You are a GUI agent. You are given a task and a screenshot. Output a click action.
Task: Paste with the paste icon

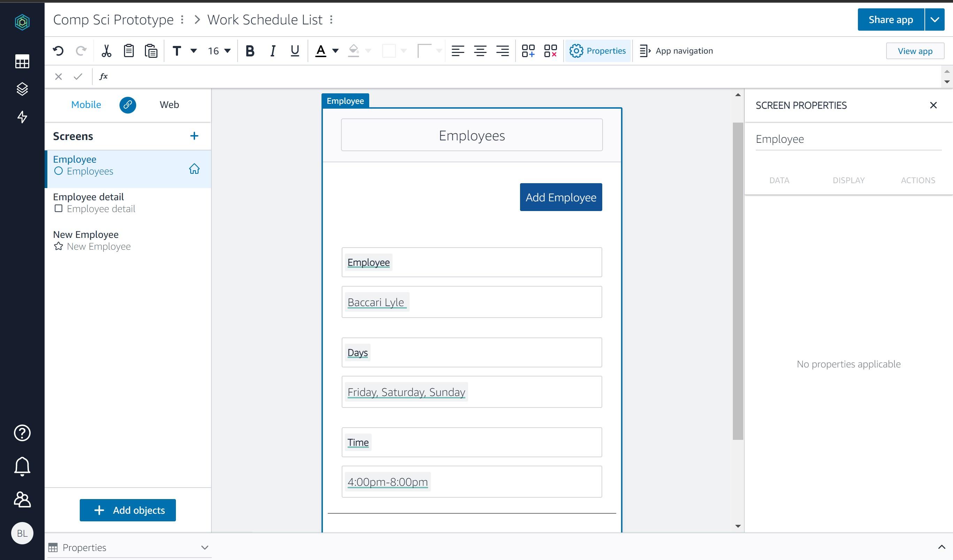(x=151, y=50)
